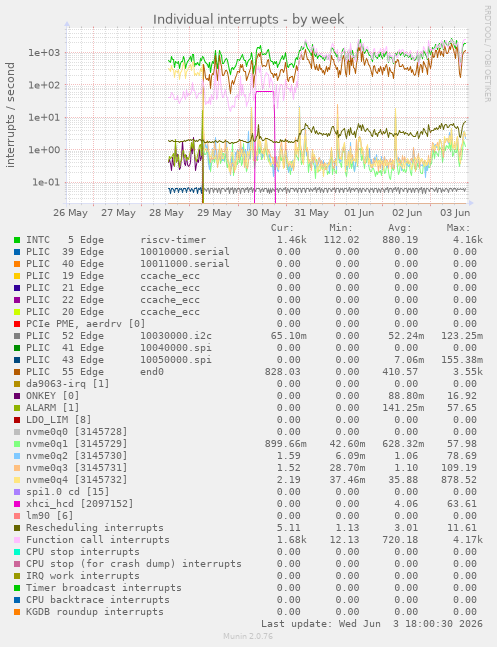Click the 'Rescheduling interrupts' legend row

[x=95, y=528]
